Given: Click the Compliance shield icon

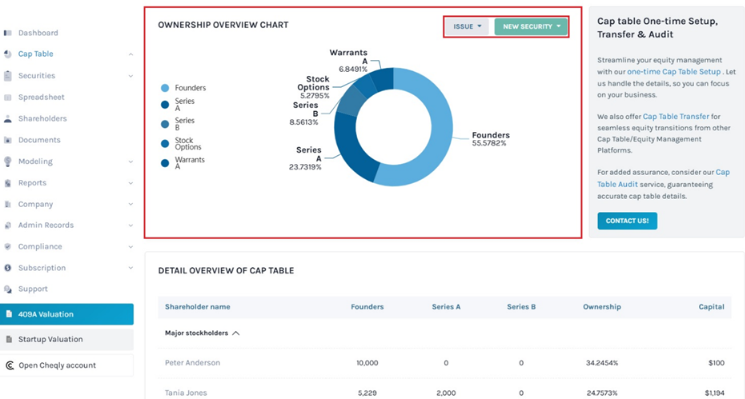Looking at the screenshot, I should [x=8, y=247].
